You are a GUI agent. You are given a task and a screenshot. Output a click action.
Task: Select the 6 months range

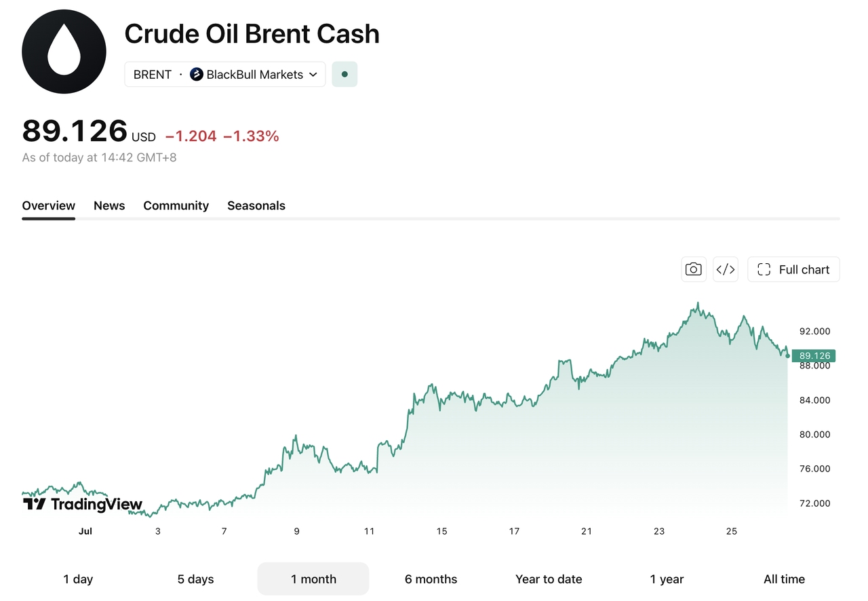click(x=431, y=579)
